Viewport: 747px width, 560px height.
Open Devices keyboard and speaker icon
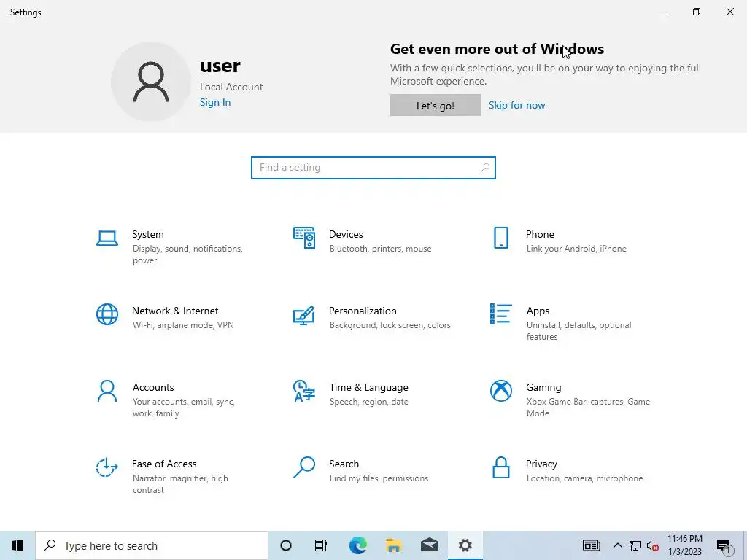pyautogui.click(x=304, y=238)
